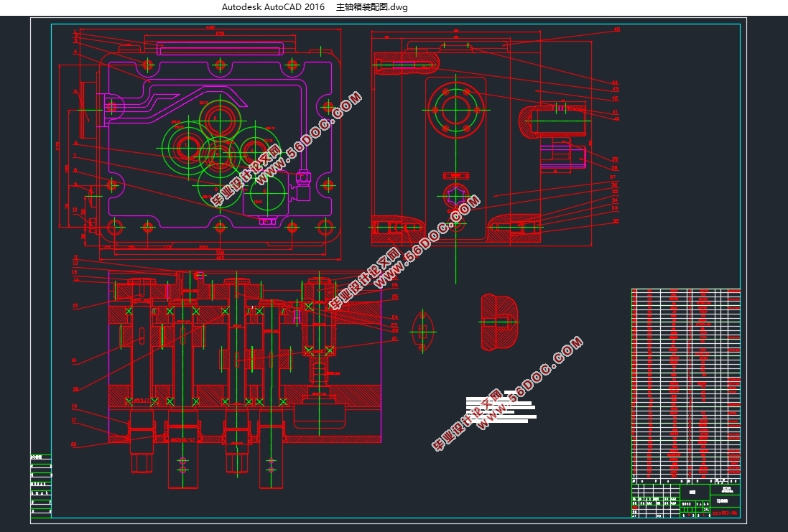Select part callout number 42
788x532 pixels.
point(615,98)
